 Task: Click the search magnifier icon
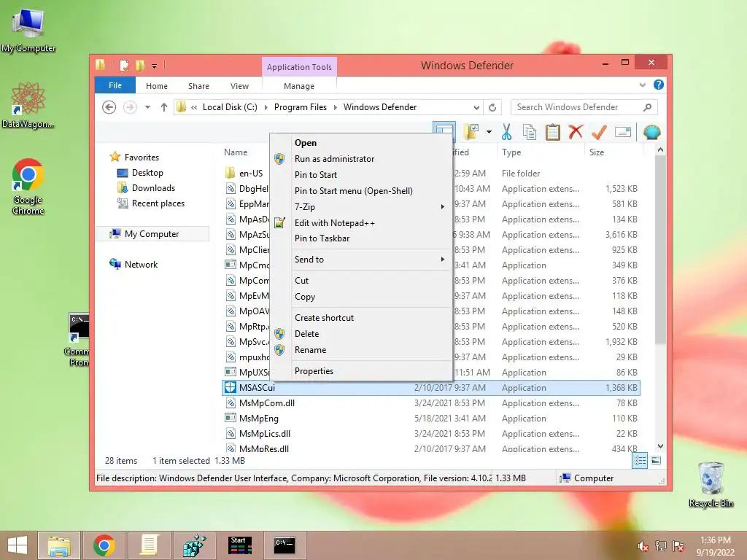pyautogui.click(x=647, y=107)
